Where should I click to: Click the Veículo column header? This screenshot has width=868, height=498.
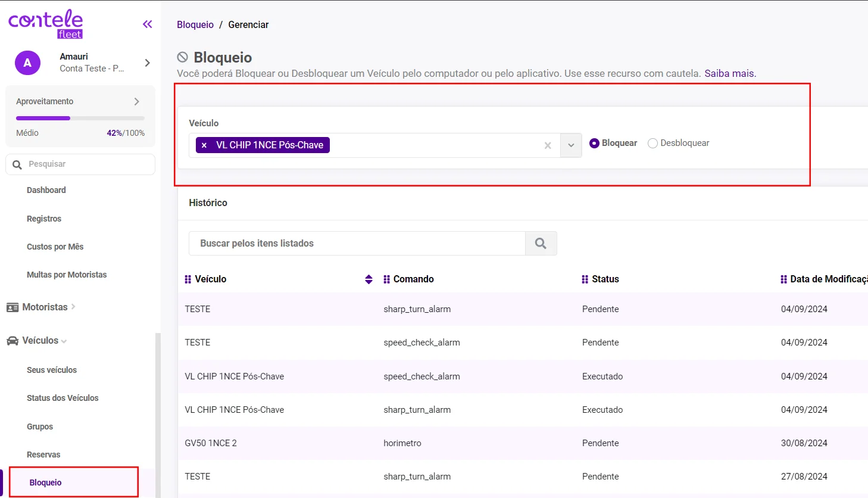(x=211, y=279)
